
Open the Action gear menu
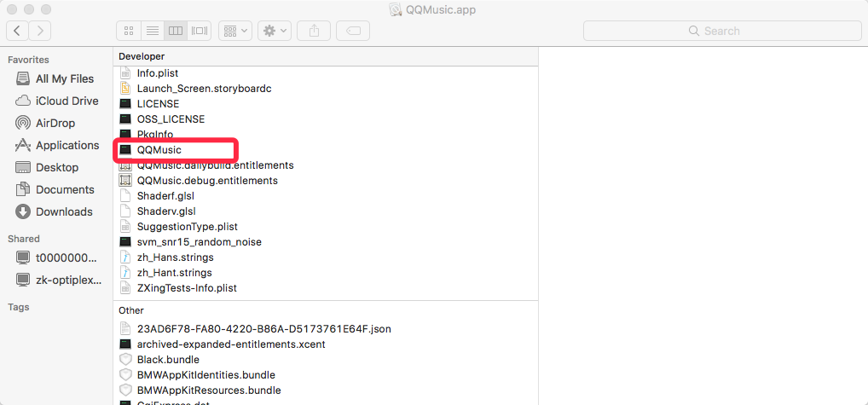(x=275, y=31)
